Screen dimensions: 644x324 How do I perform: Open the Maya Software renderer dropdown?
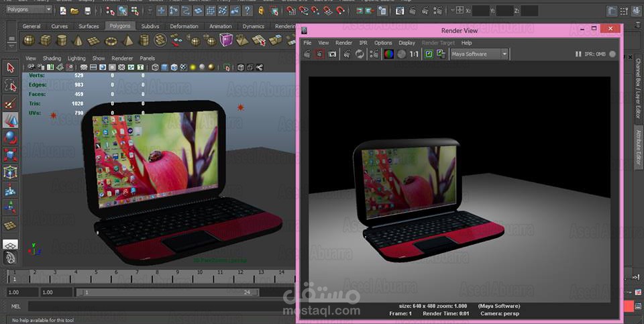[x=479, y=54]
